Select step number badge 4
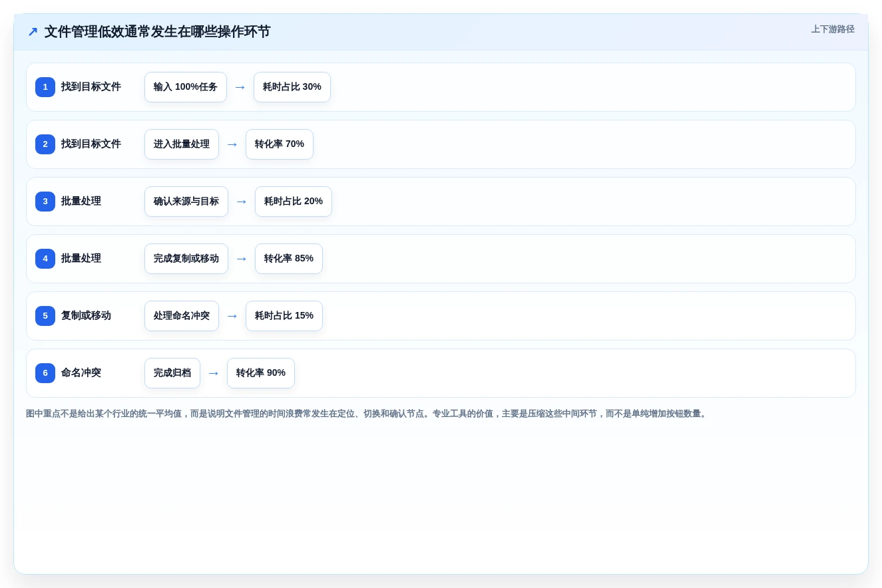Screen dimensions: 882x588 (45, 259)
